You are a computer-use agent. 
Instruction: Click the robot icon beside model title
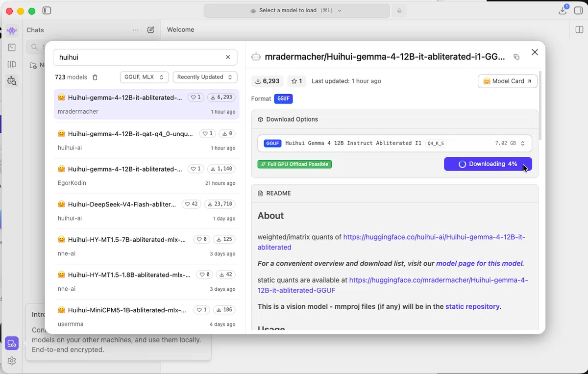pos(256,57)
